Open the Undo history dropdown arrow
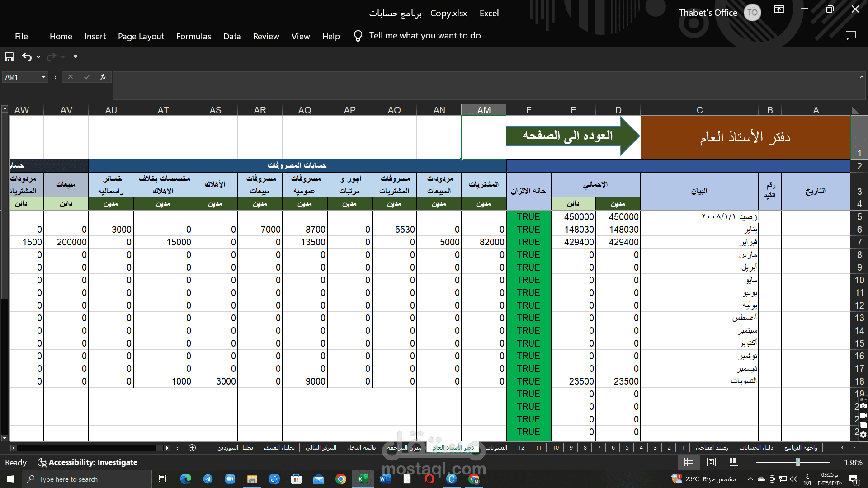 [38, 57]
